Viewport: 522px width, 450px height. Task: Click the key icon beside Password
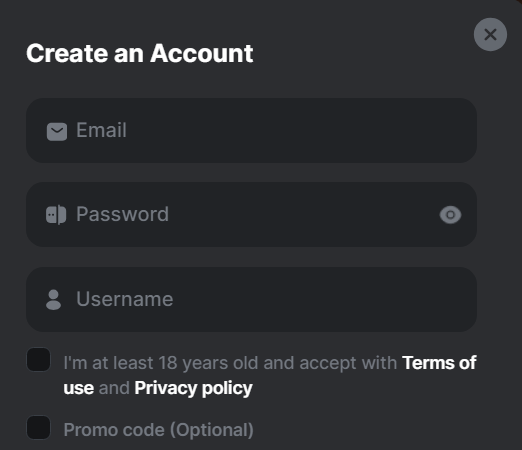(56, 215)
